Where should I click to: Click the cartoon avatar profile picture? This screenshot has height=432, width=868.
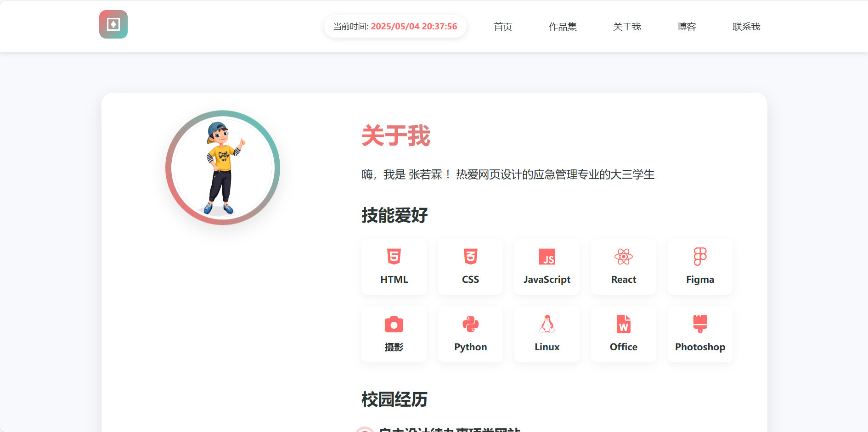click(x=223, y=168)
